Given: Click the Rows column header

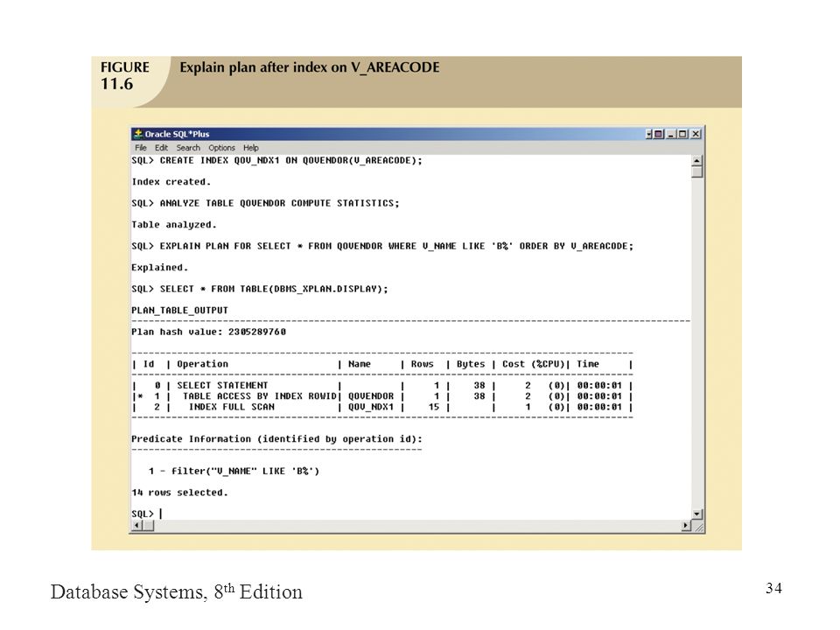Looking at the screenshot, I should (x=422, y=364).
